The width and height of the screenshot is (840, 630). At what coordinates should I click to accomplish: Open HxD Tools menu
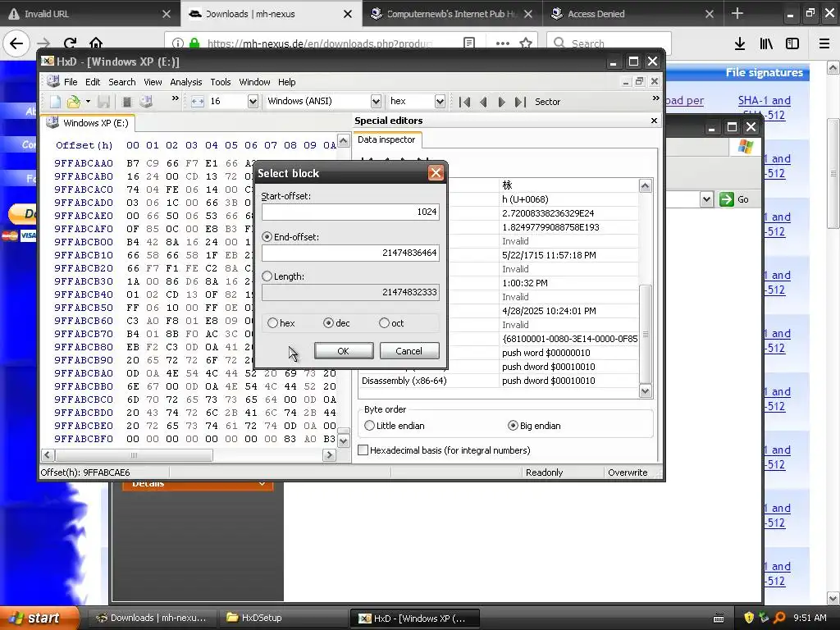(220, 82)
